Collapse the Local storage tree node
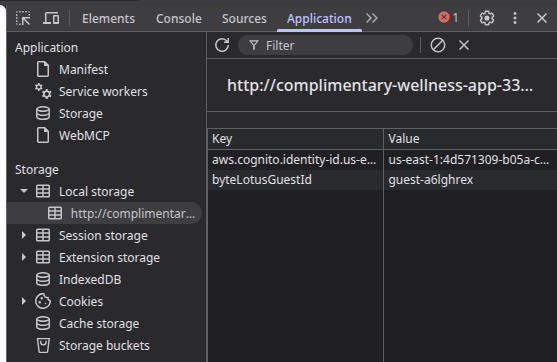Screen dimensions: 557x362 pyautogui.click(x=24, y=191)
